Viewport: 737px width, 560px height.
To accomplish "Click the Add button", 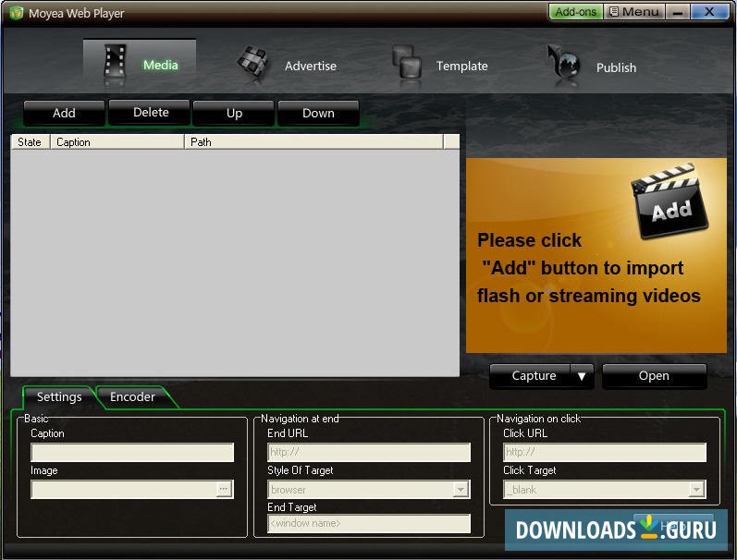I will pos(64,114).
